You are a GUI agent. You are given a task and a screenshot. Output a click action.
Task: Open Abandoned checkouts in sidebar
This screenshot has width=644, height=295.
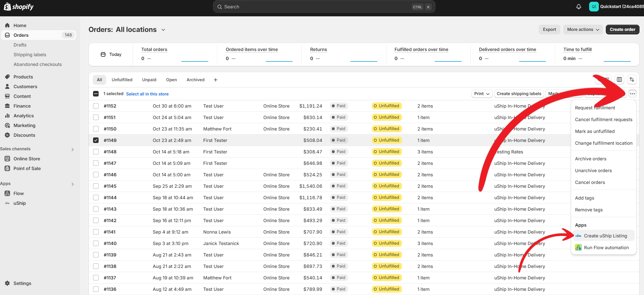(37, 64)
